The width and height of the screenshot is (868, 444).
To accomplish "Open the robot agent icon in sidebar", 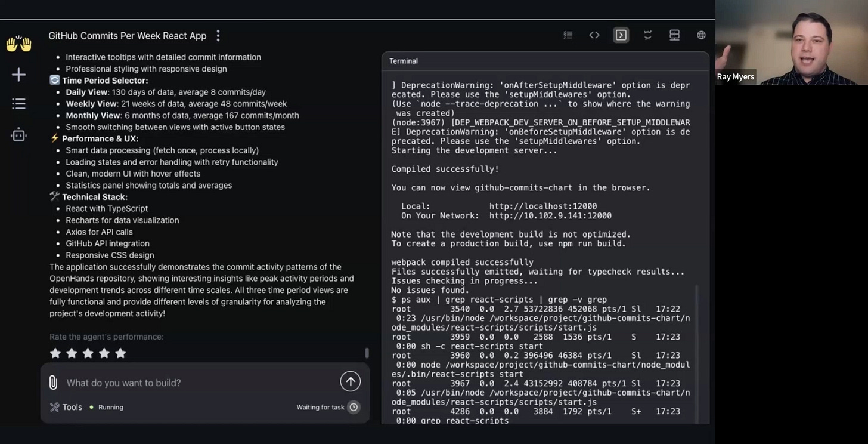I will (18, 134).
